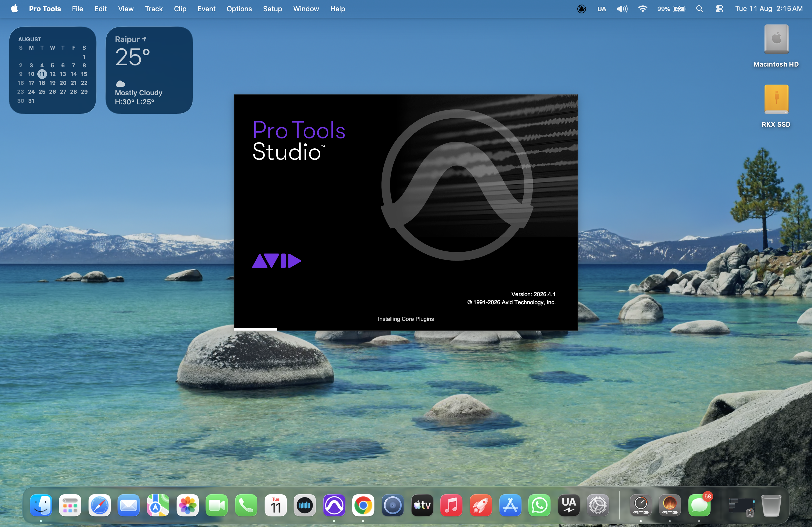This screenshot has height=527, width=812.
Task: Open the Window menu
Action: [306, 9]
